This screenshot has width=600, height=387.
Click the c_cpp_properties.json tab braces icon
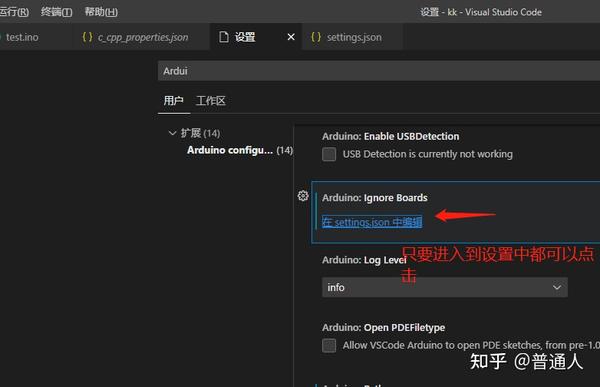coord(87,37)
